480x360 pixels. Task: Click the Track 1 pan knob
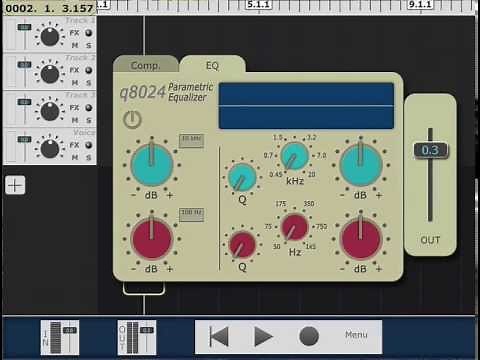(50, 36)
